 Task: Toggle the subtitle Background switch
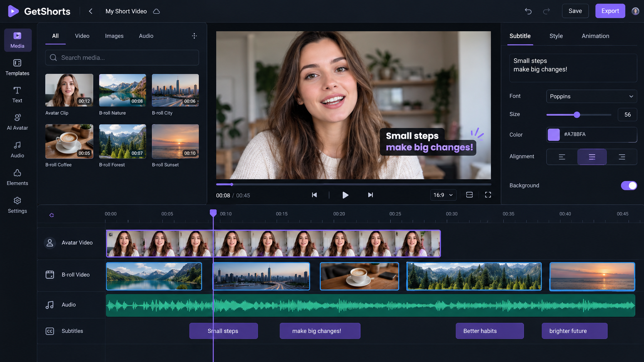629,185
